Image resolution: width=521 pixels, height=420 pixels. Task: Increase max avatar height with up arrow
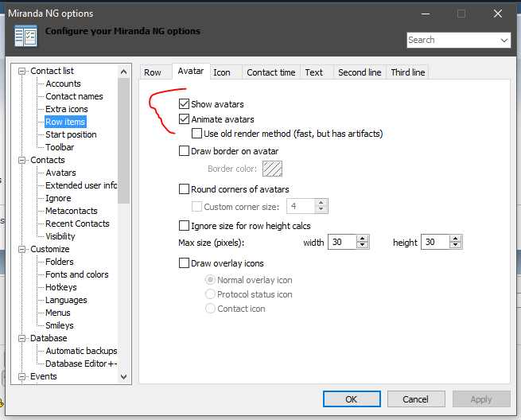click(456, 239)
